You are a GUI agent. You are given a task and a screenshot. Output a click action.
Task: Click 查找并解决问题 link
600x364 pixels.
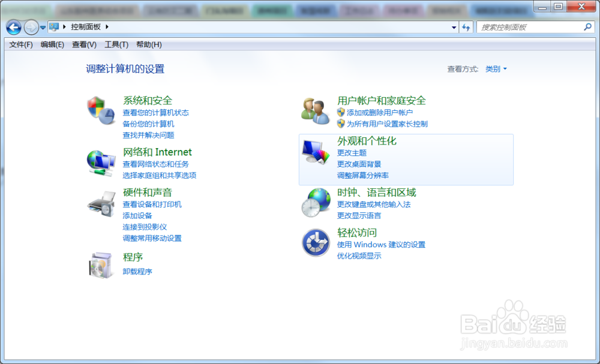pos(148,135)
